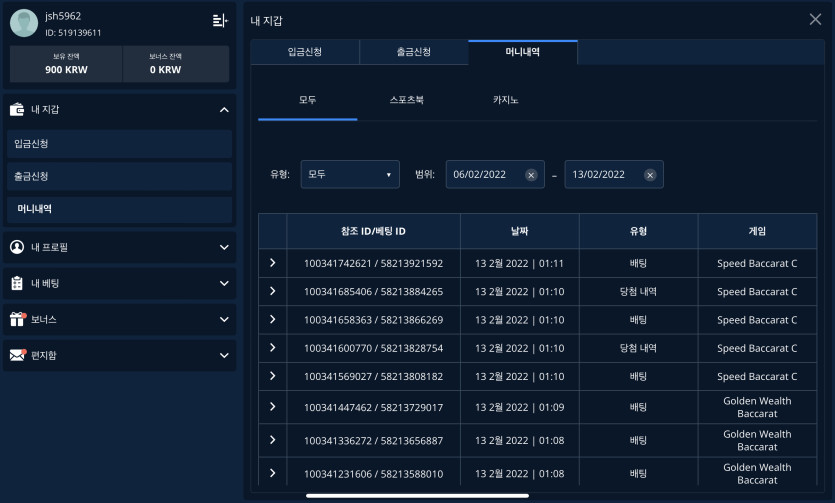This screenshot has height=503, width=835.
Task: Select the 모두 filter tab
Action: 307,100
